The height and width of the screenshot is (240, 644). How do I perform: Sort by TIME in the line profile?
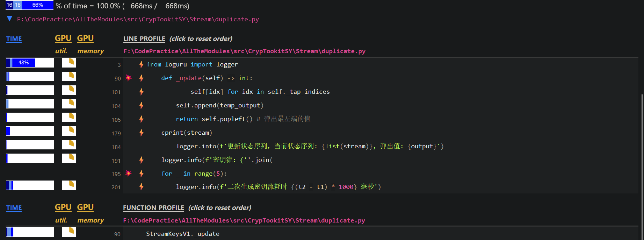(14, 39)
